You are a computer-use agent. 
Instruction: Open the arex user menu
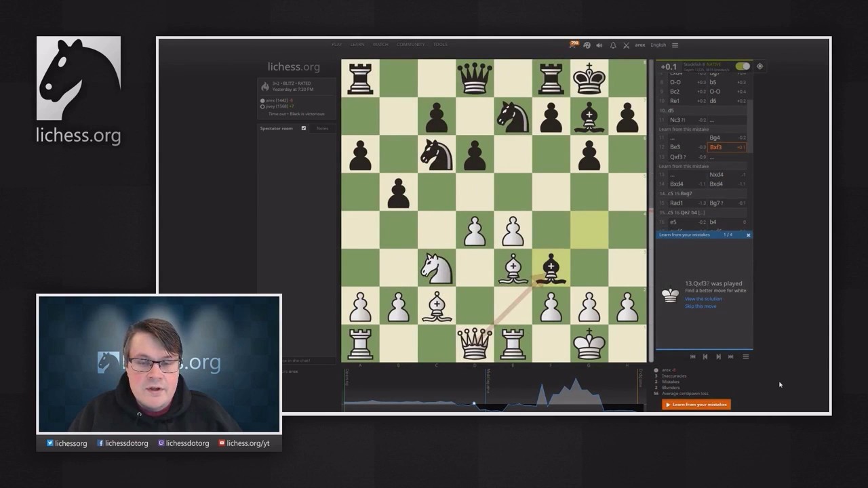[639, 45]
